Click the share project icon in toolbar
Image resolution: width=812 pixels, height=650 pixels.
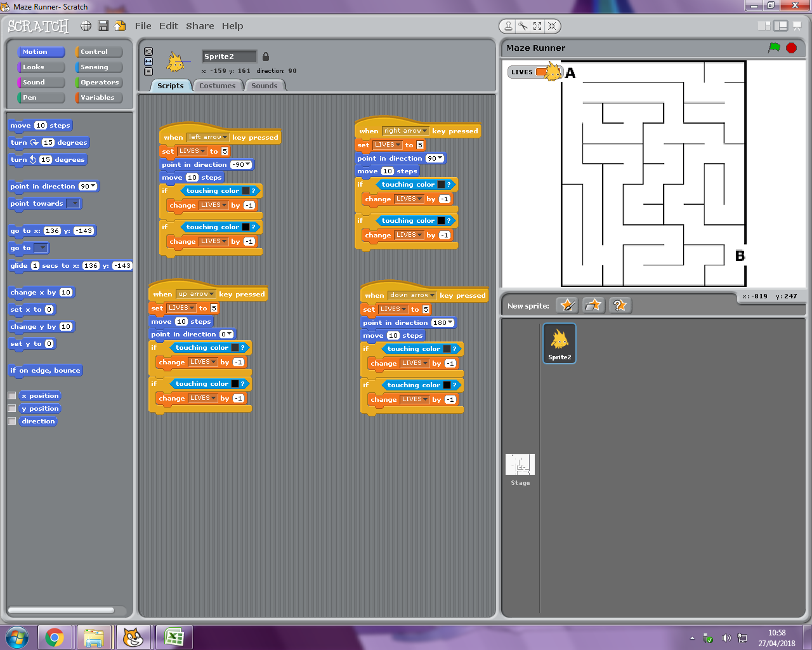coord(120,26)
